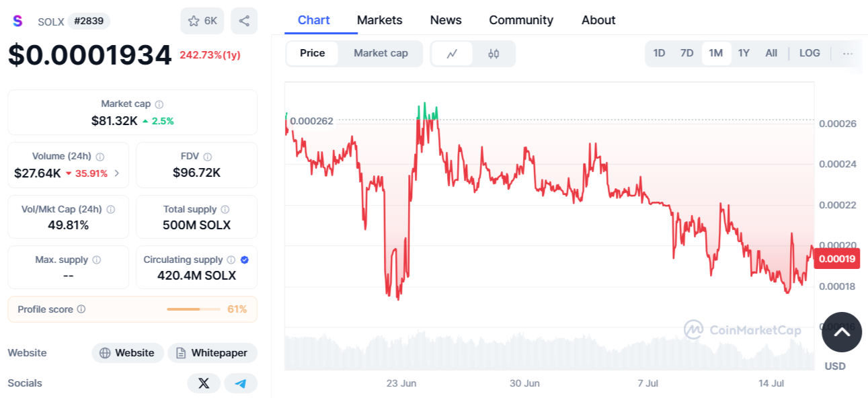
Task: Click the blue verified supply badge
Action: pos(245,260)
